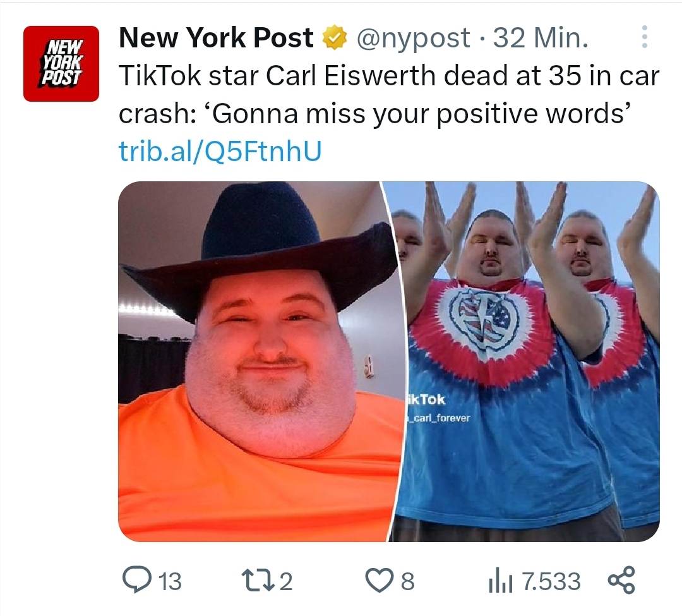This screenshot has width=682, height=616.
Task: Open the view analytics bar chart icon
Action: pos(501,582)
